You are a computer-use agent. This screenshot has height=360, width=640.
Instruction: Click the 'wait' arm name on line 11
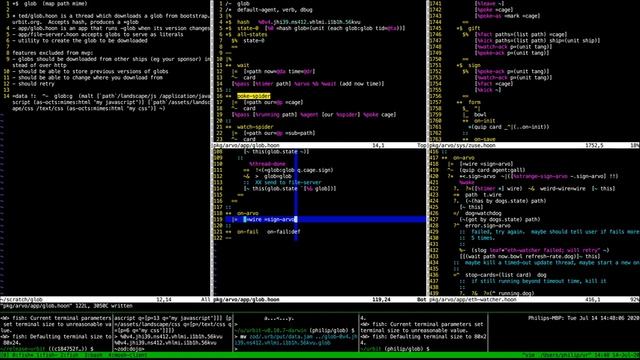click(x=243, y=65)
